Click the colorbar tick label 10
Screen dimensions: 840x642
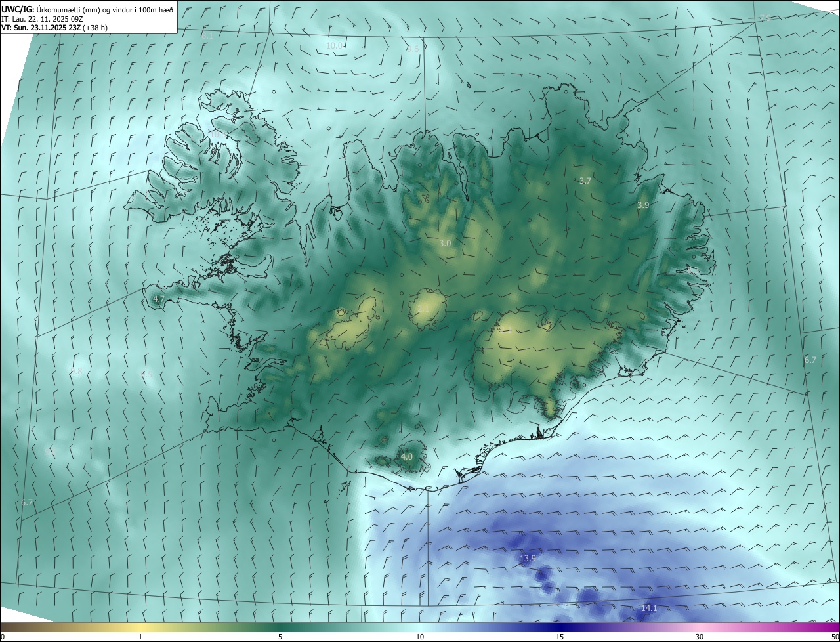tap(420, 637)
